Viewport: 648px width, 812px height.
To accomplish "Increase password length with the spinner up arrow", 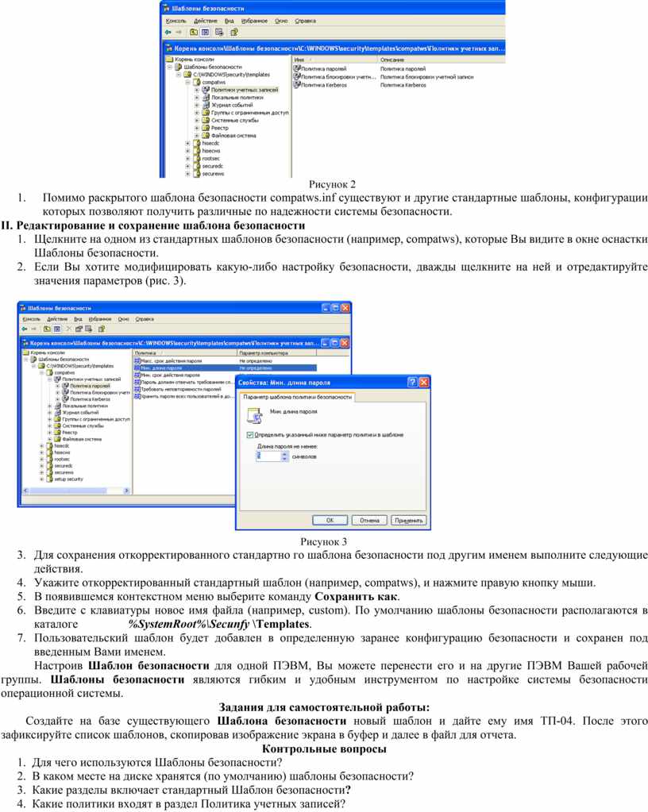I will 283,453.
